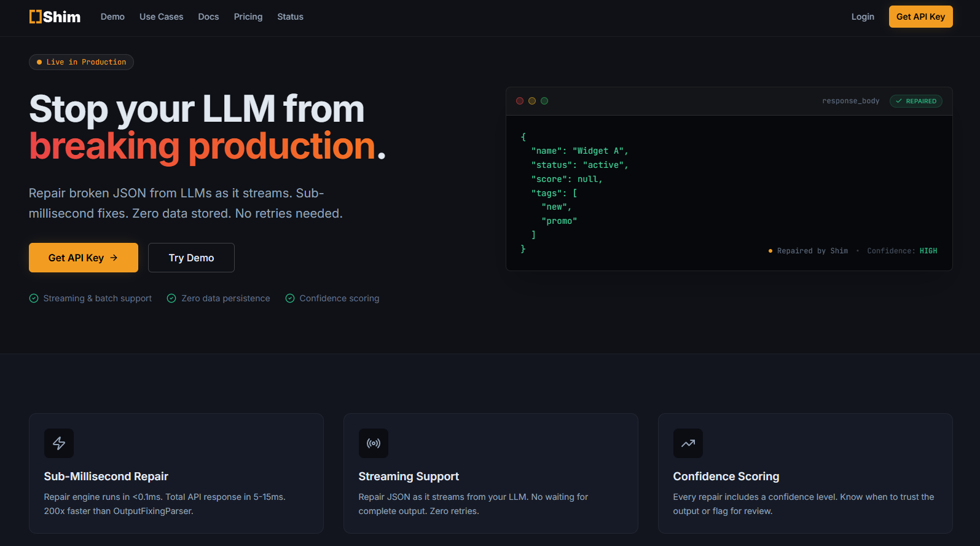Launch the Try Demo button
Screen dimensions: 980x546
point(191,258)
